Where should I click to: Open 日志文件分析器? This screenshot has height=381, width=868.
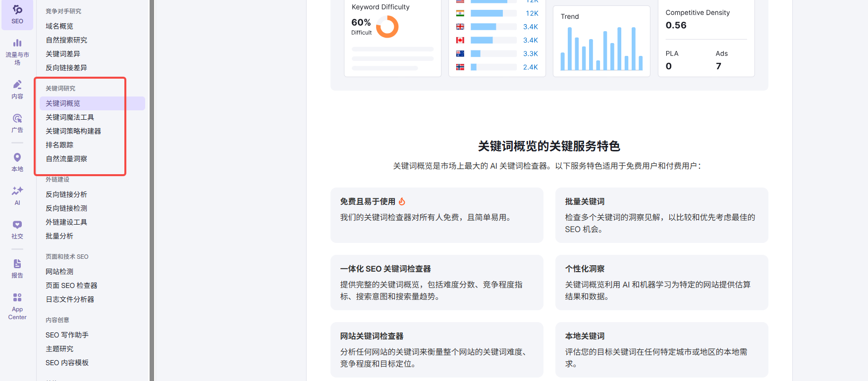pos(70,299)
